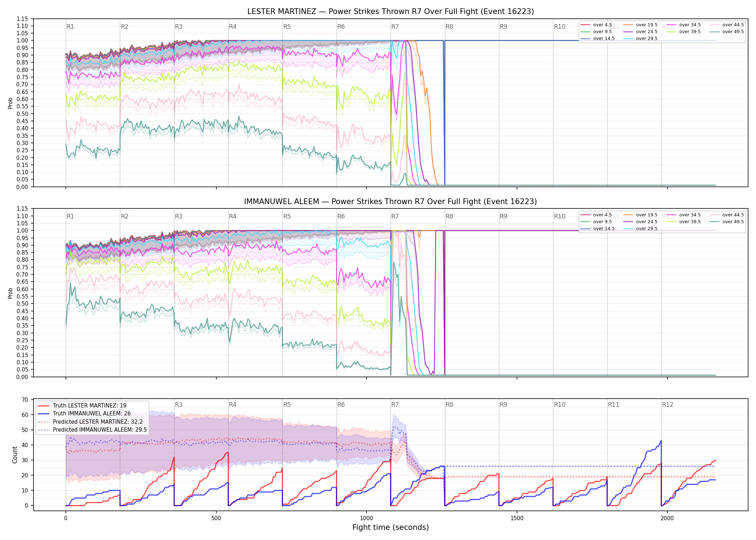Click the R8 round label in Aleem chart
This screenshot has width=756, height=540.
click(x=449, y=216)
